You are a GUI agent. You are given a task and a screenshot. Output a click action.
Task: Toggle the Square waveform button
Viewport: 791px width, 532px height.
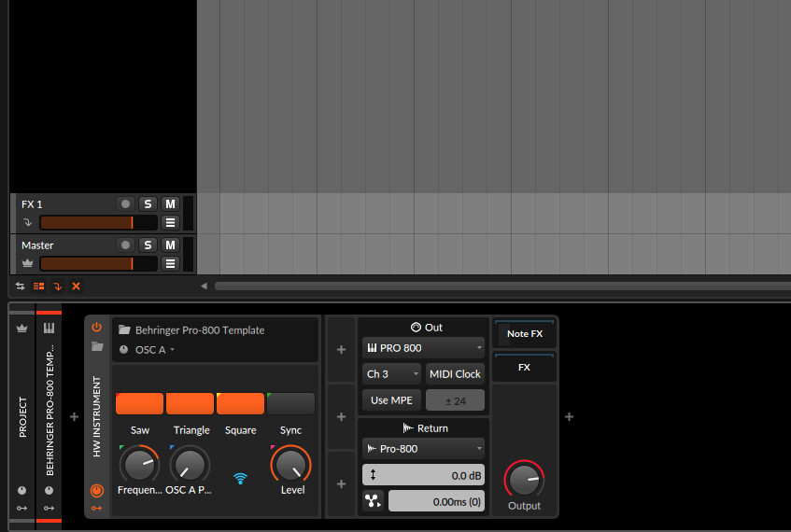(240, 403)
